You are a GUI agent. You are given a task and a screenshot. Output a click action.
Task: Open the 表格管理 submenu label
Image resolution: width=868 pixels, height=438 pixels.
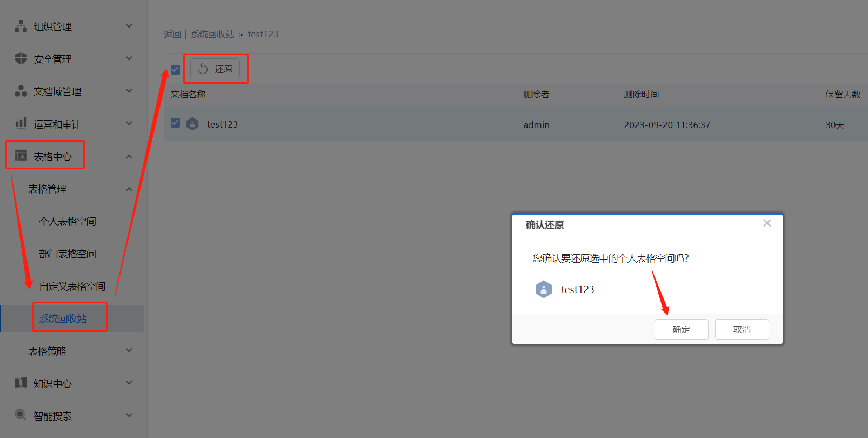tap(48, 189)
